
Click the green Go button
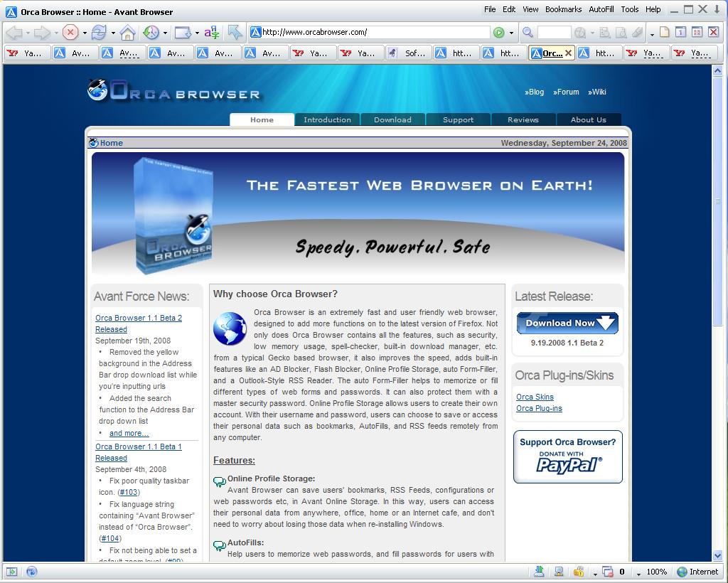pos(498,33)
